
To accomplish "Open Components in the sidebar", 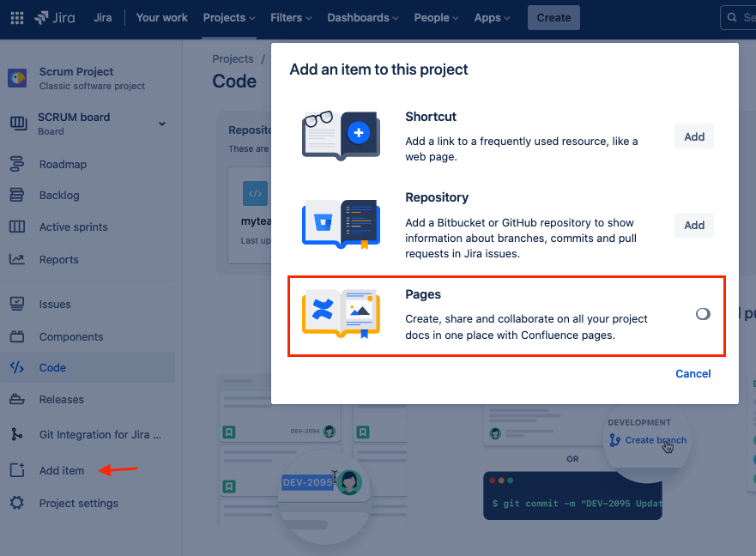I will [x=71, y=337].
